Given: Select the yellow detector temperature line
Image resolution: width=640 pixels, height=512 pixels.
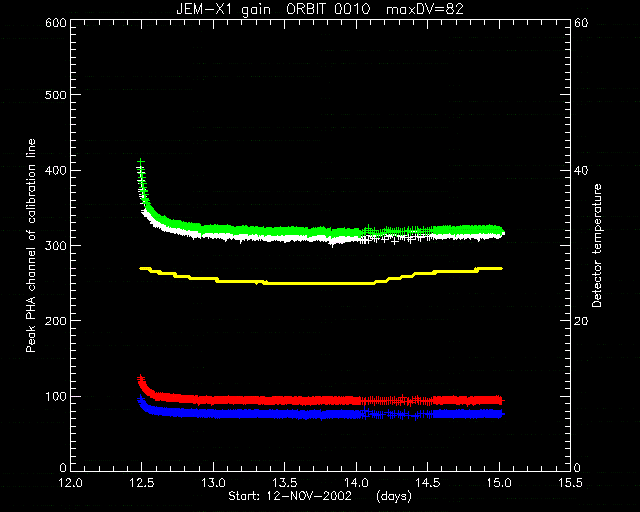Looking at the screenshot, I should (x=321, y=283).
